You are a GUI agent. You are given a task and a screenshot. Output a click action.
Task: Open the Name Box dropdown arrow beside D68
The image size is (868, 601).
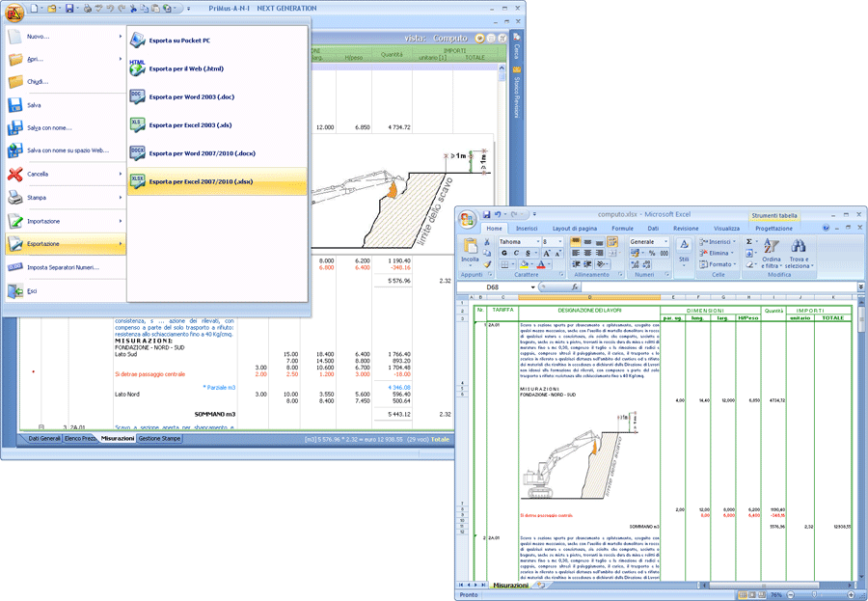[x=532, y=287]
